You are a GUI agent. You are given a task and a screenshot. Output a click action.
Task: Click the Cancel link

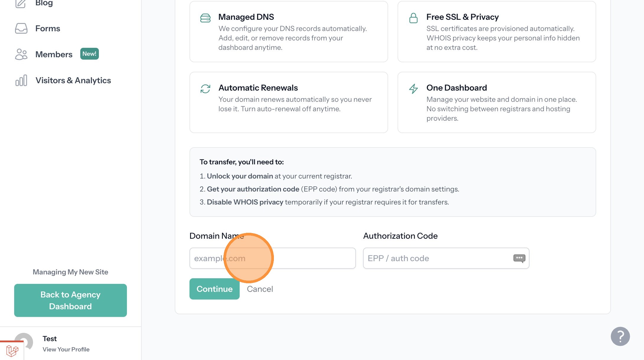[260, 289]
